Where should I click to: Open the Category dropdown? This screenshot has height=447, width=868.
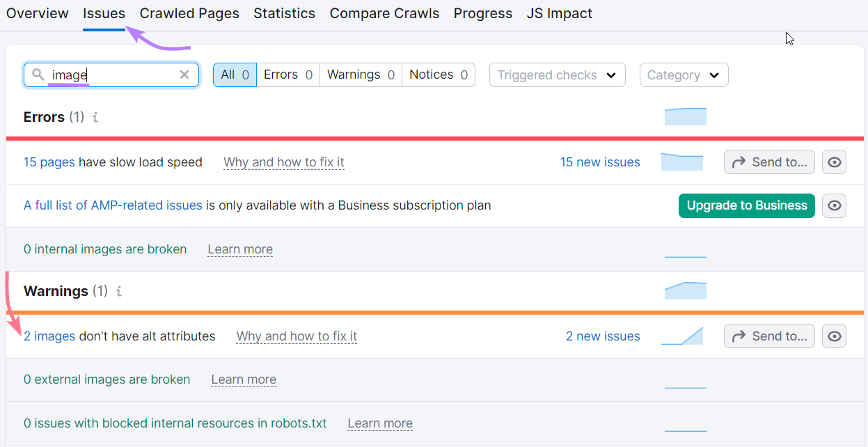684,74
